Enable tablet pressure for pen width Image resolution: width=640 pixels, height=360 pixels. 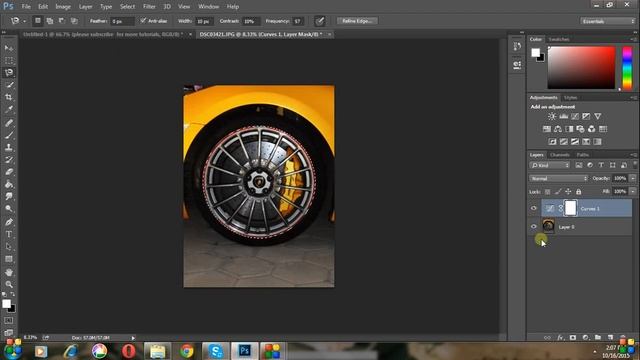coord(320,21)
